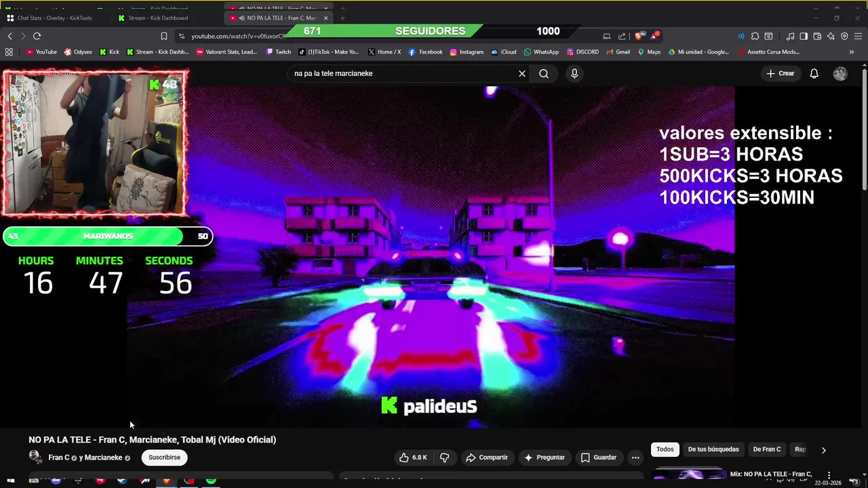Open the extensions puzzle-piece icon

tap(754, 36)
